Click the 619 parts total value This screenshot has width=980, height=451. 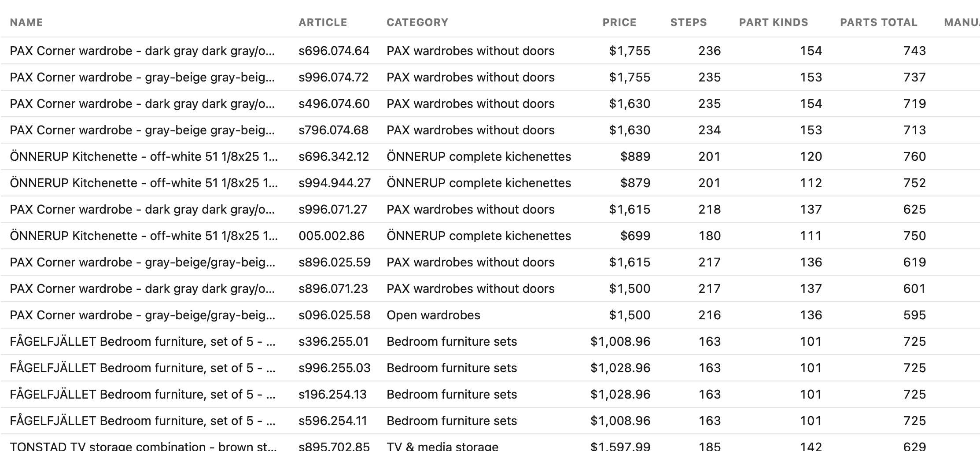point(915,262)
